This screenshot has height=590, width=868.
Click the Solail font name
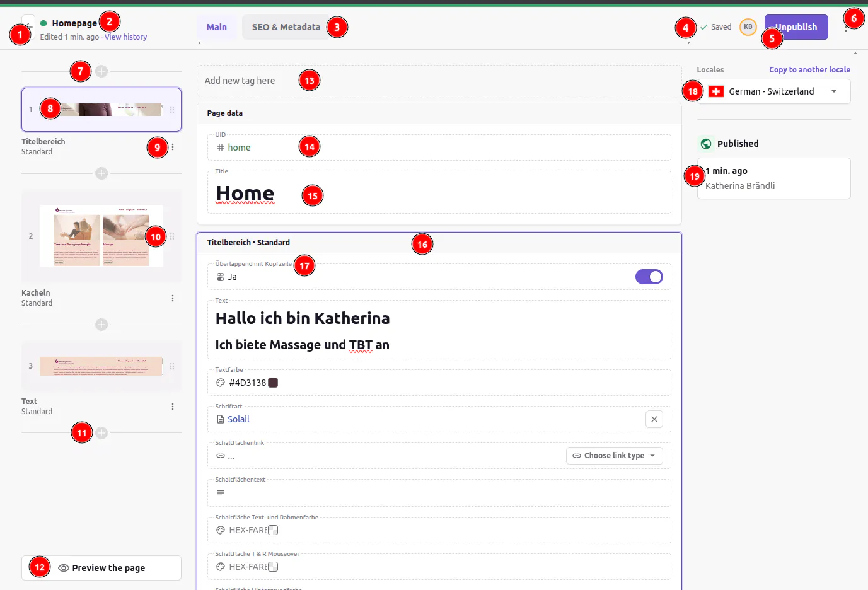pyautogui.click(x=238, y=419)
